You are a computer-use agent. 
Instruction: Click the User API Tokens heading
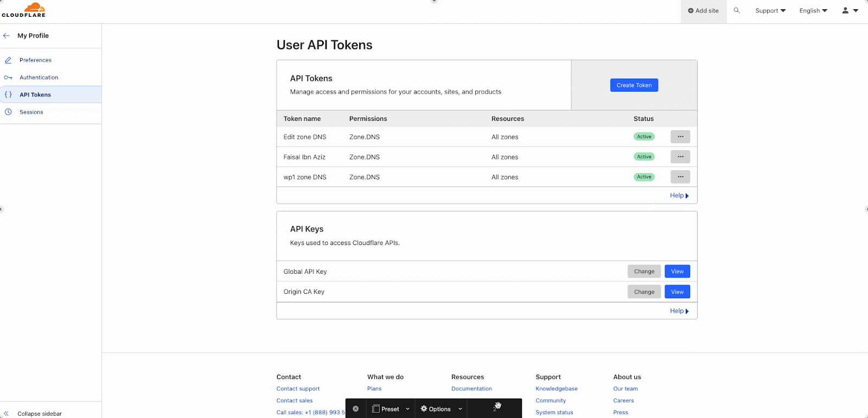324,45
